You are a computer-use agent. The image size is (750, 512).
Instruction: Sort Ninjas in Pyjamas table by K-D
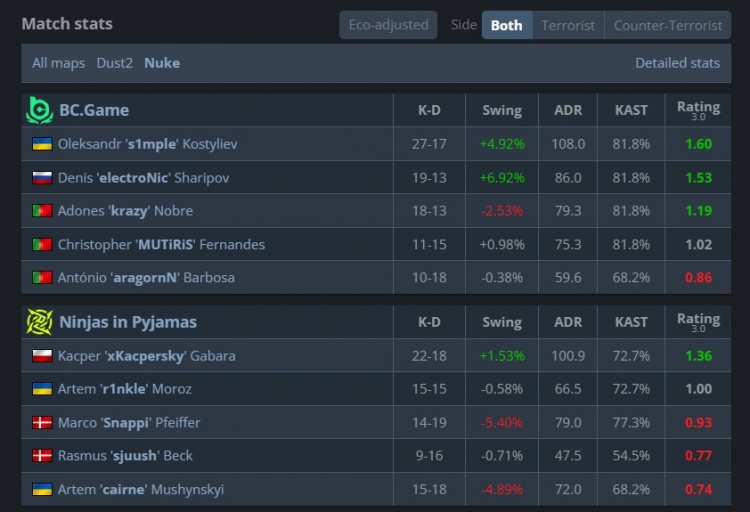[x=429, y=322]
